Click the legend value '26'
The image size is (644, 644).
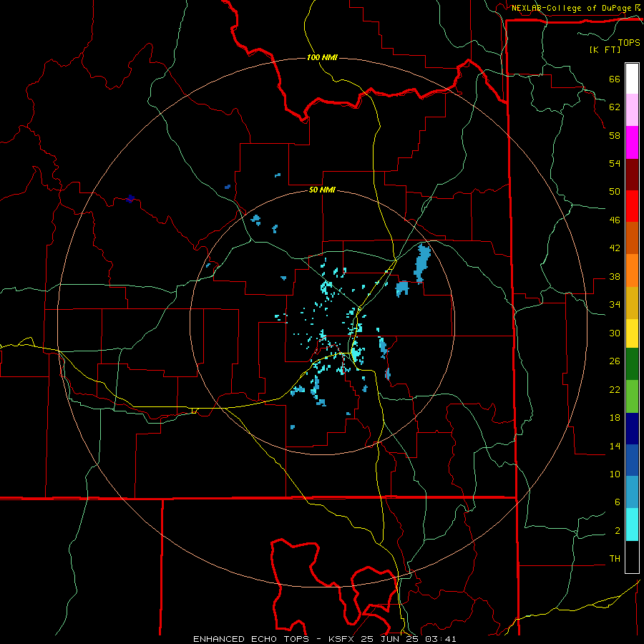(x=615, y=361)
